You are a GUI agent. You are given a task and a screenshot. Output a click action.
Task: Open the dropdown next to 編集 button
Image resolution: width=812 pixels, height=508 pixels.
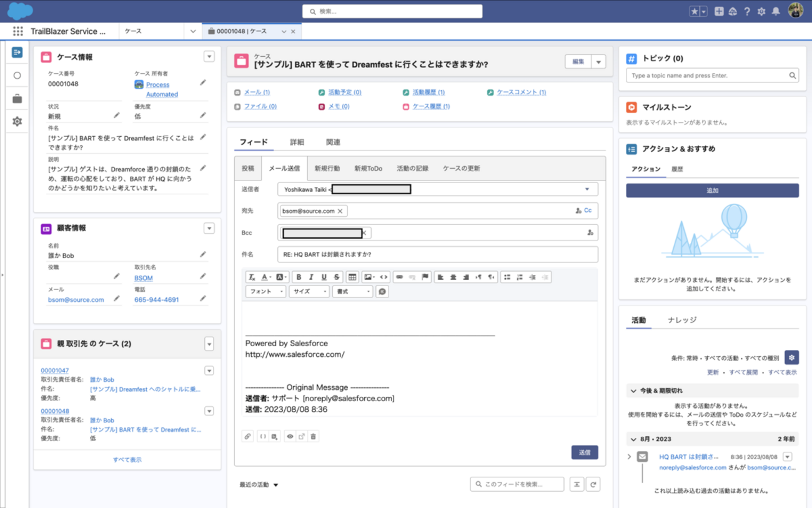pyautogui.click(x=599, y=61)
